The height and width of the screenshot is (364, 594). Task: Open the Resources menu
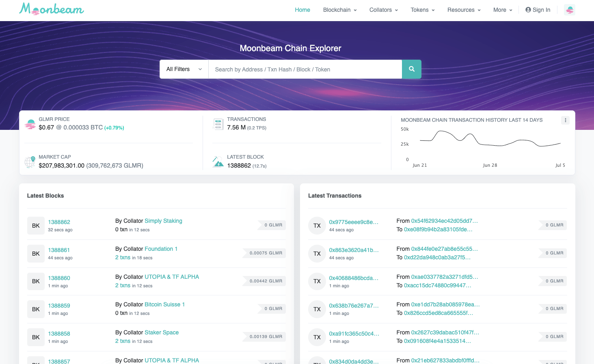click(x=463, y=10)
